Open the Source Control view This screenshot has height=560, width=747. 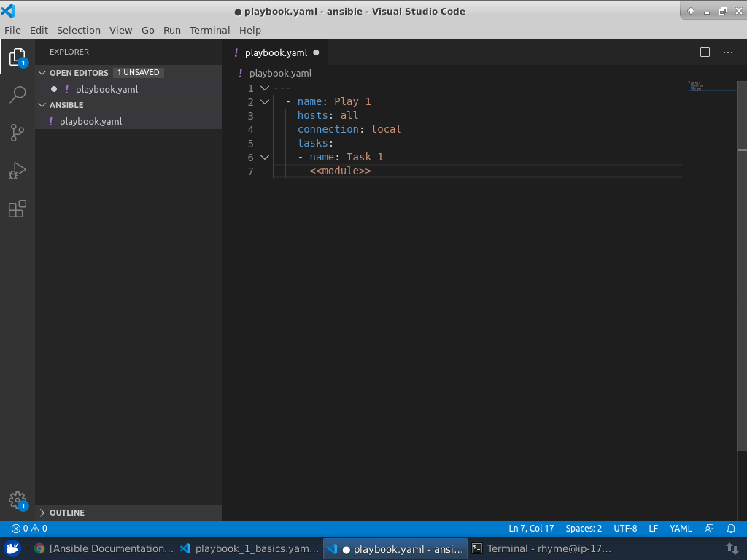(x=18, y=133)
